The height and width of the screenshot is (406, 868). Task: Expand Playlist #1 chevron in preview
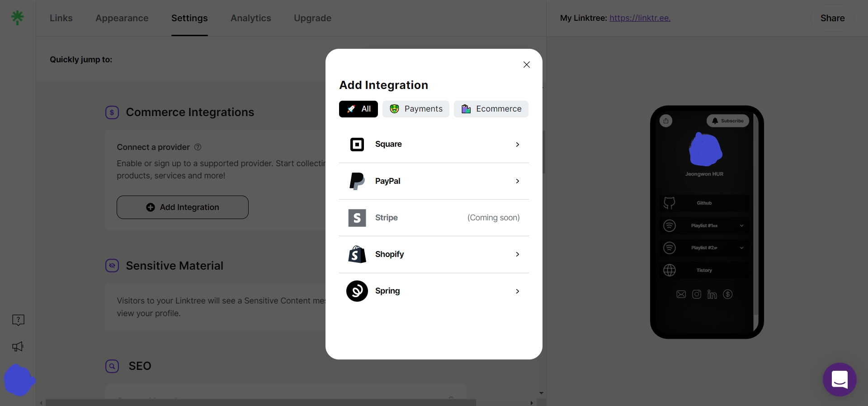(x=742, y=225)
